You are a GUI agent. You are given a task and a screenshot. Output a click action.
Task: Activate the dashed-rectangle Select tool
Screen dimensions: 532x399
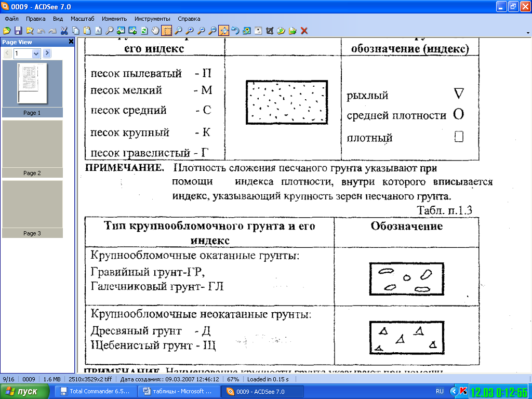(x=167, y=31)
